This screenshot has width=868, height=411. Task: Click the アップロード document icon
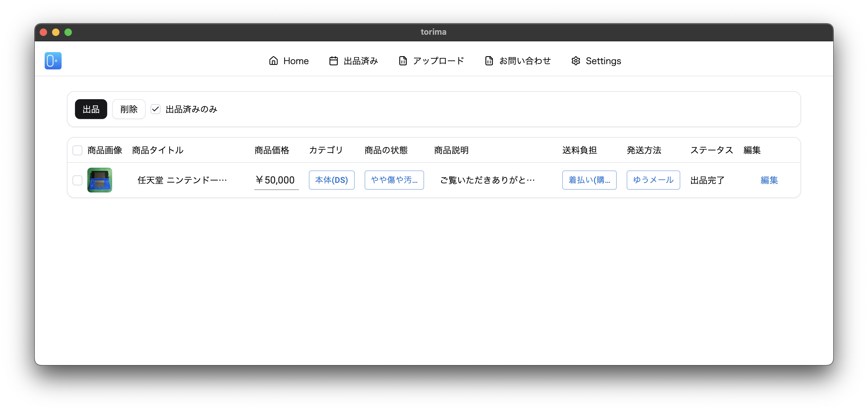click(x=403, y=61)
